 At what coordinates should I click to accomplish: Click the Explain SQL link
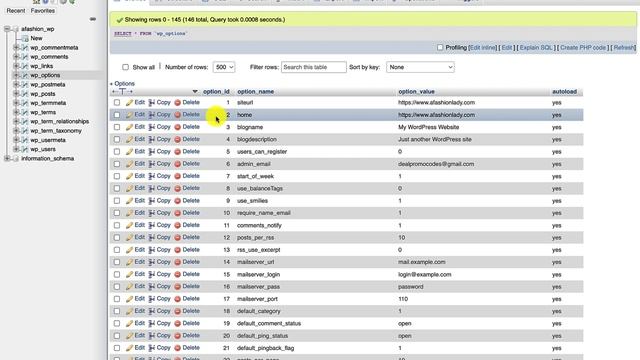[x=536, y=48]
